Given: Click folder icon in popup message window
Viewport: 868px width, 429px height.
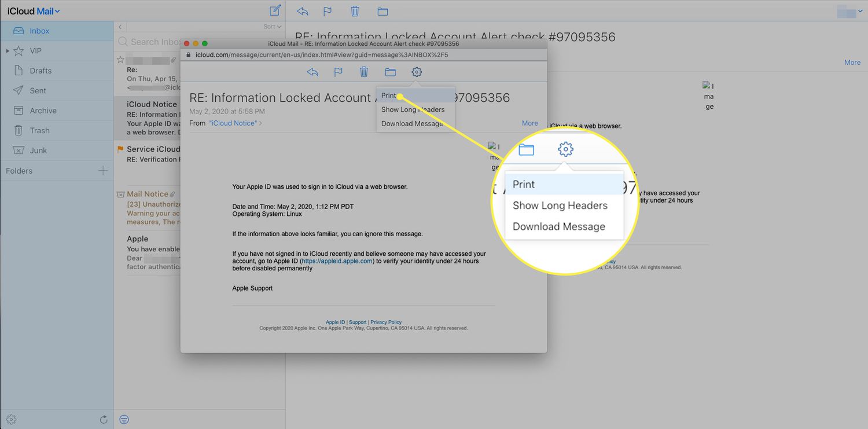Looking at the screenshot, I should click(x=390, y=72).
